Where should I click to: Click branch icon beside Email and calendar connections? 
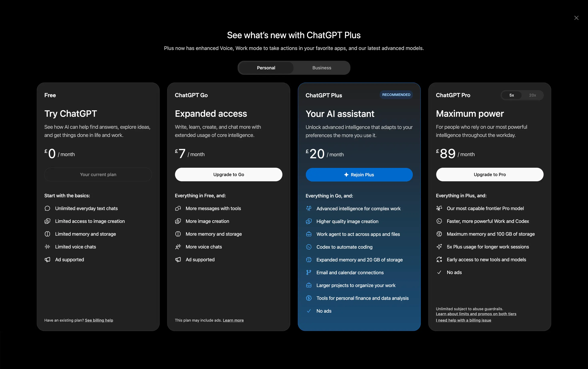(309, 273)
